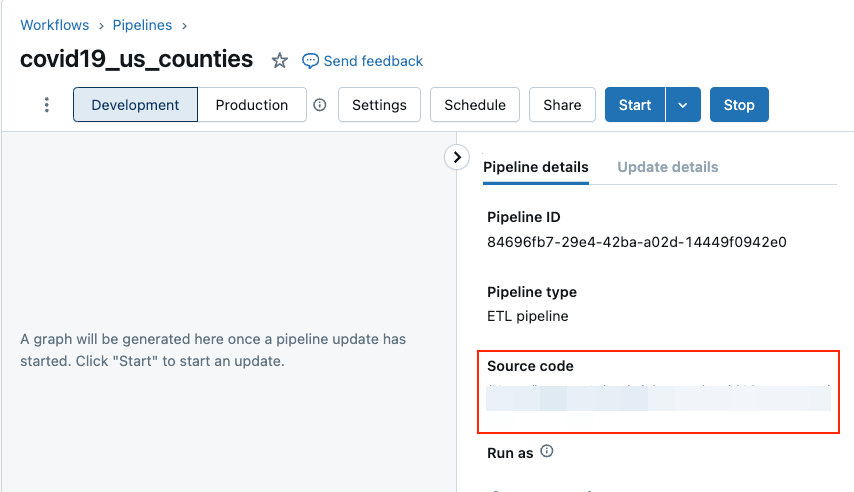Switch pipeline mode to Development

click(x=135, y=105)
